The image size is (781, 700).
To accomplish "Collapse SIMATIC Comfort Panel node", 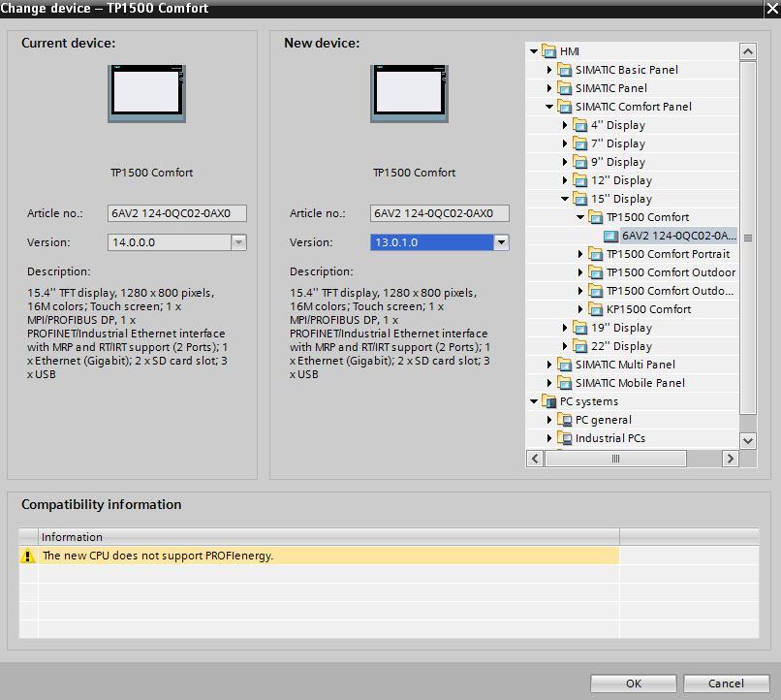I will click(549, 107).
